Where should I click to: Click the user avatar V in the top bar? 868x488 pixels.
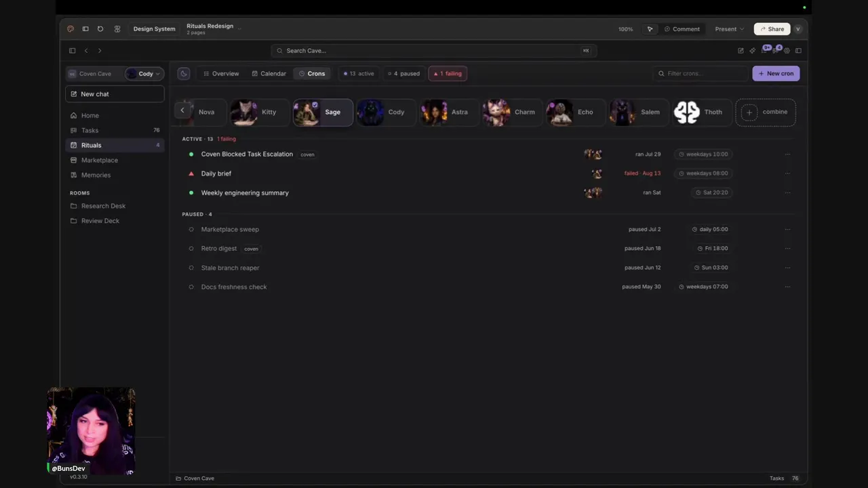pyautogui.click(x=798, y=29)
